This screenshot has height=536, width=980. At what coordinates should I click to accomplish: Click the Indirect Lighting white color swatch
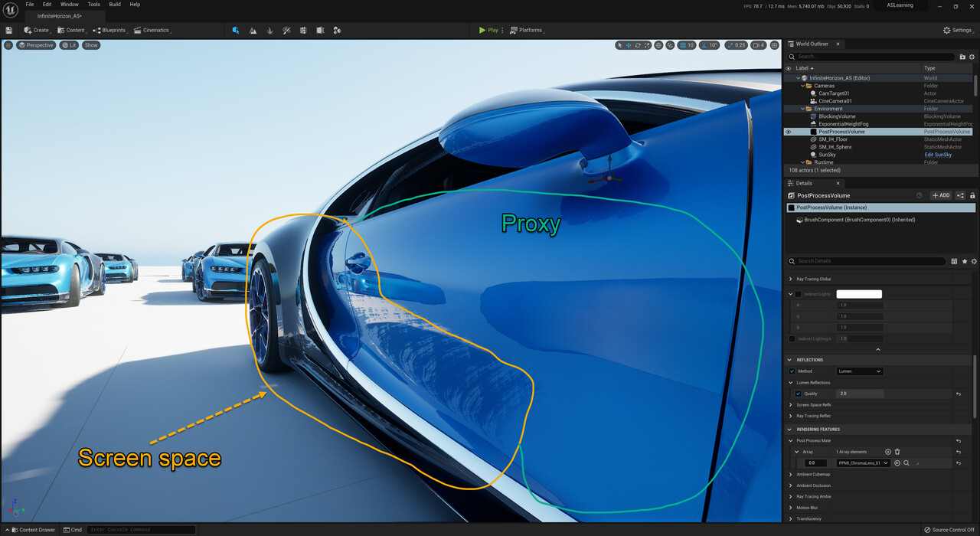click(859, 293)
